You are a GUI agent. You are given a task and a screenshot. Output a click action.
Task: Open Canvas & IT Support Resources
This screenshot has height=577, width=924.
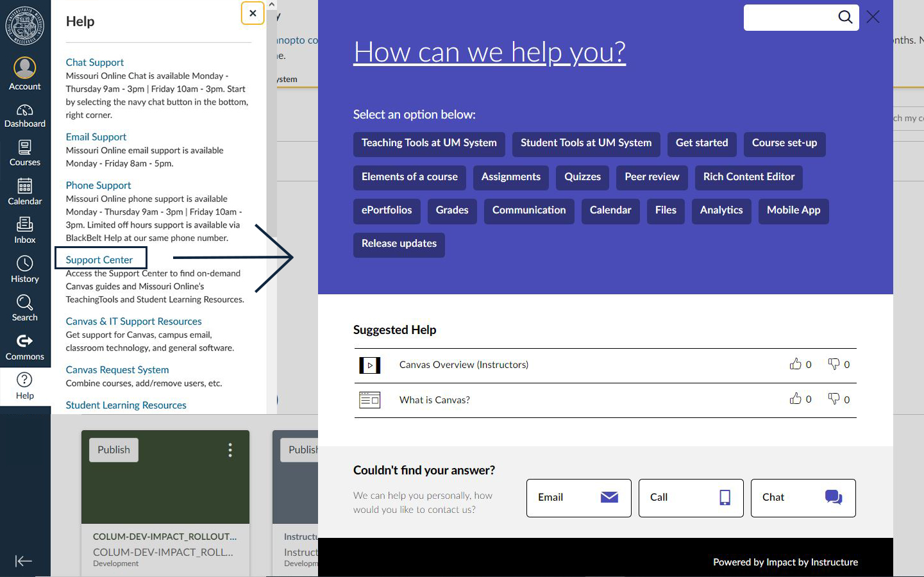133,321
